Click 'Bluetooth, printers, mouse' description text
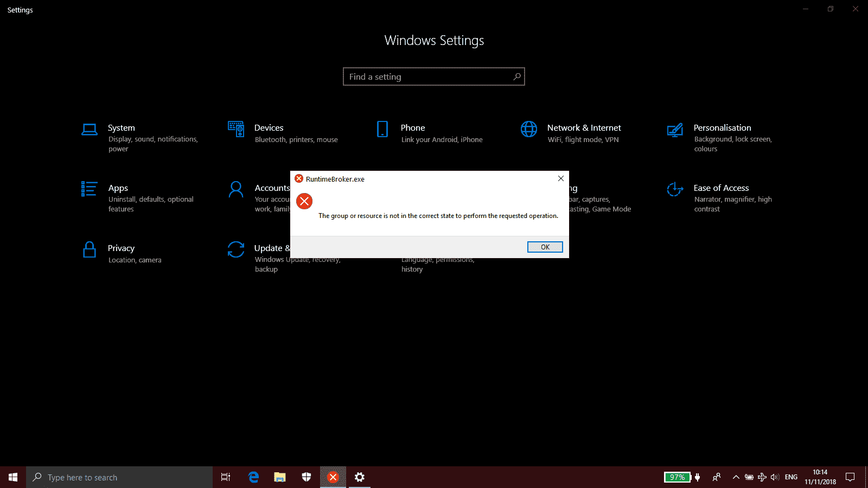 pos(296,140)
